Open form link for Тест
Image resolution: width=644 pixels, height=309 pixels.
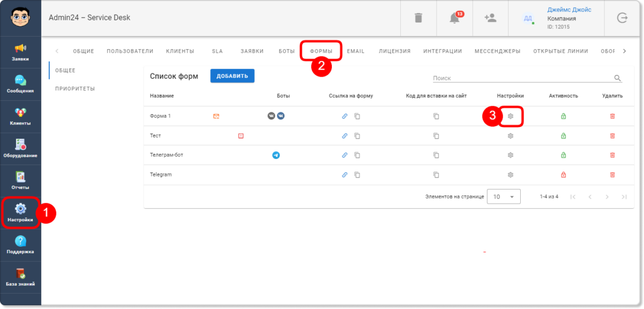344,136
